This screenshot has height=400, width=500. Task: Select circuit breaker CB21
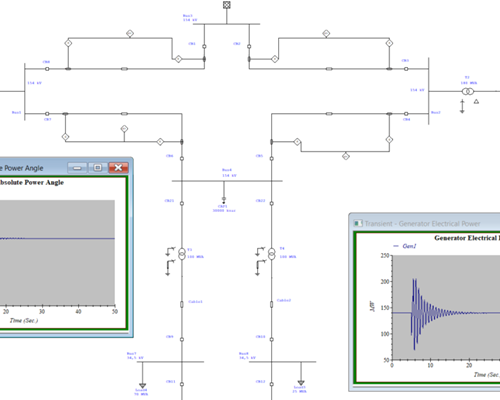(182, 203)
